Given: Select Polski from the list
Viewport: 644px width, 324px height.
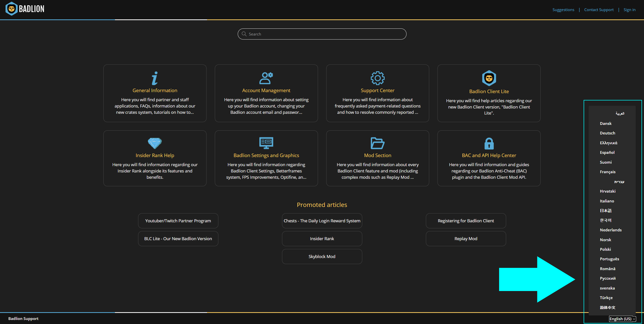Looking at the screenshot, I should pos(605,249).
